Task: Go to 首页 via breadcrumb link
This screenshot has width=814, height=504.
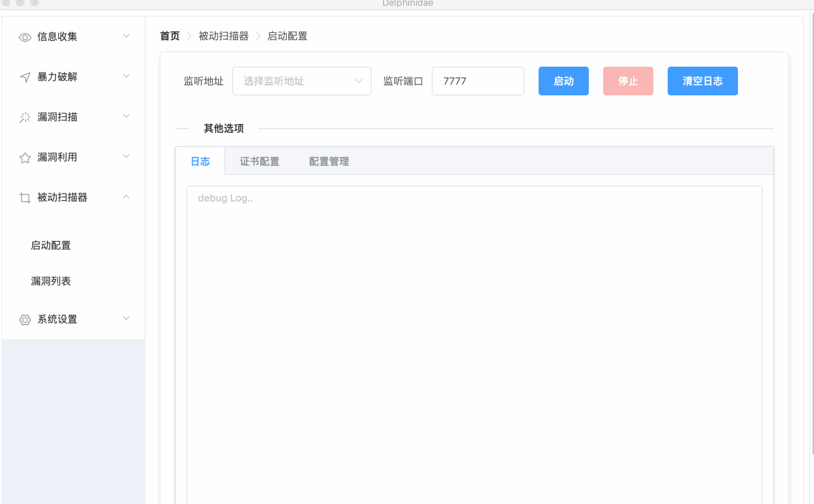Action: (170, 36)
